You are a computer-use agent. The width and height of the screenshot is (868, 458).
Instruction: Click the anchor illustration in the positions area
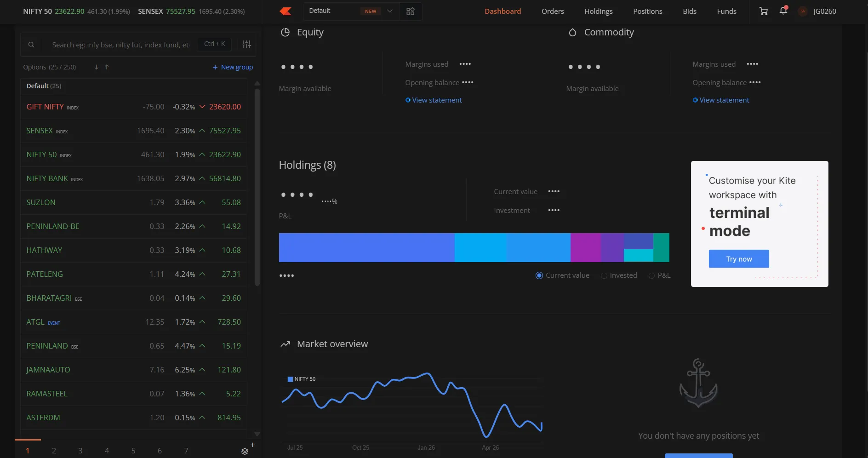point(698,383)
